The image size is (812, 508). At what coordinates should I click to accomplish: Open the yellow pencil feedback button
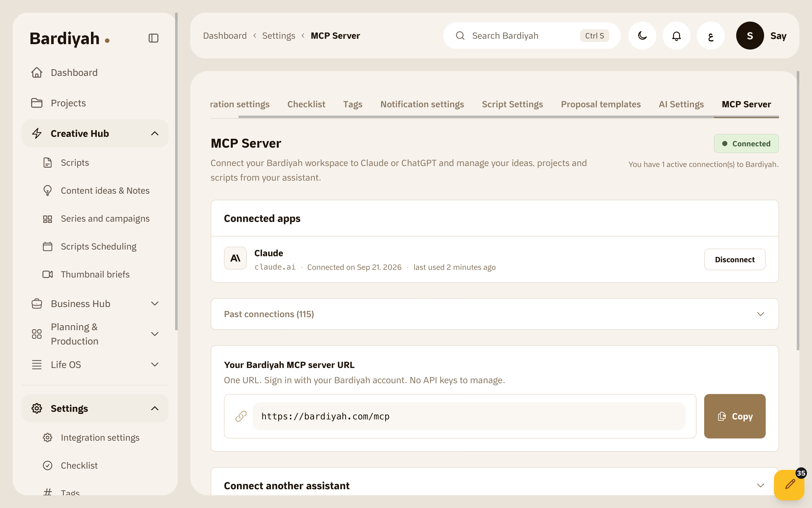pos(789,485)
